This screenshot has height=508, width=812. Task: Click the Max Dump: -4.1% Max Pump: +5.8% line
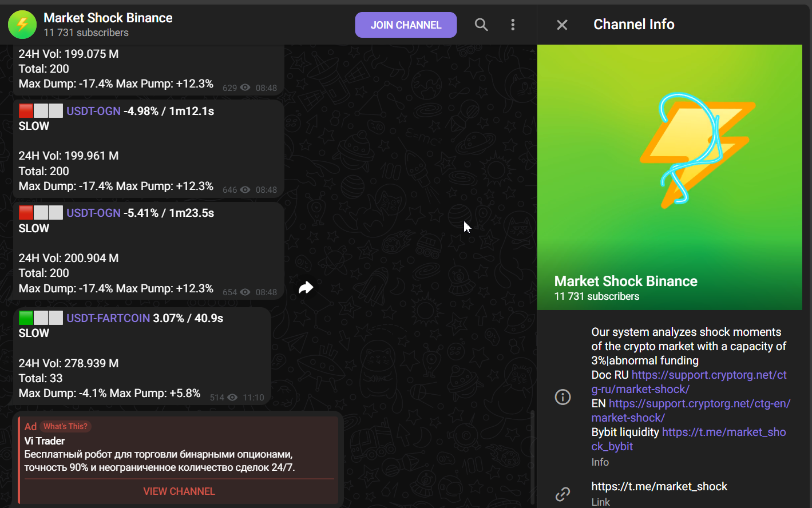click(x=109, y=393)
